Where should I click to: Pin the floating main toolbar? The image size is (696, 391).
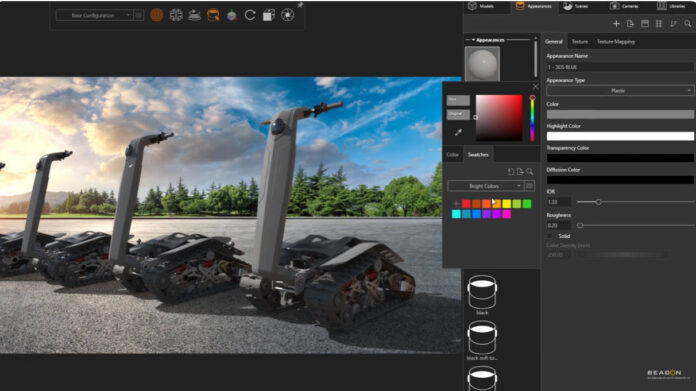point(301,5)
